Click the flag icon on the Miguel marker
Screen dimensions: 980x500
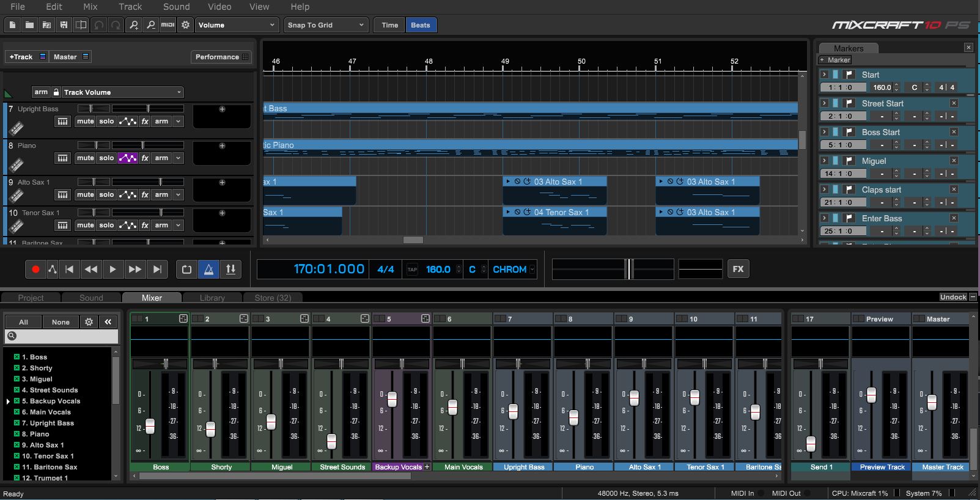click(849, 161)
